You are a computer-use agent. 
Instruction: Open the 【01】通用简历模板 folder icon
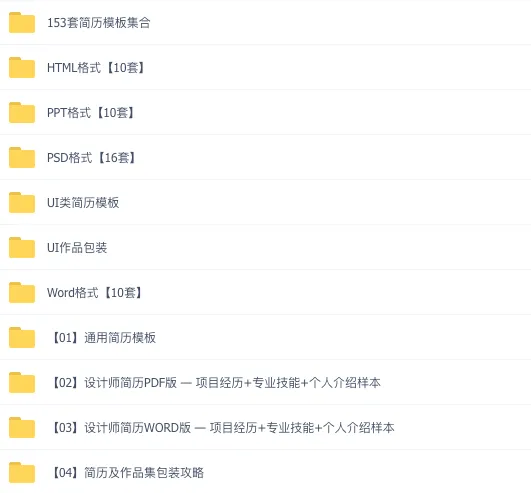click(x=22, y=338)
